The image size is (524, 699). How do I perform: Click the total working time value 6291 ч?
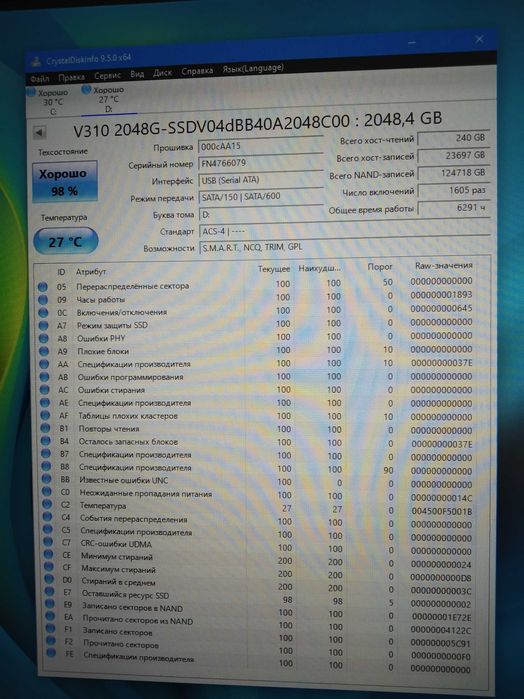(x=454, y=208)
